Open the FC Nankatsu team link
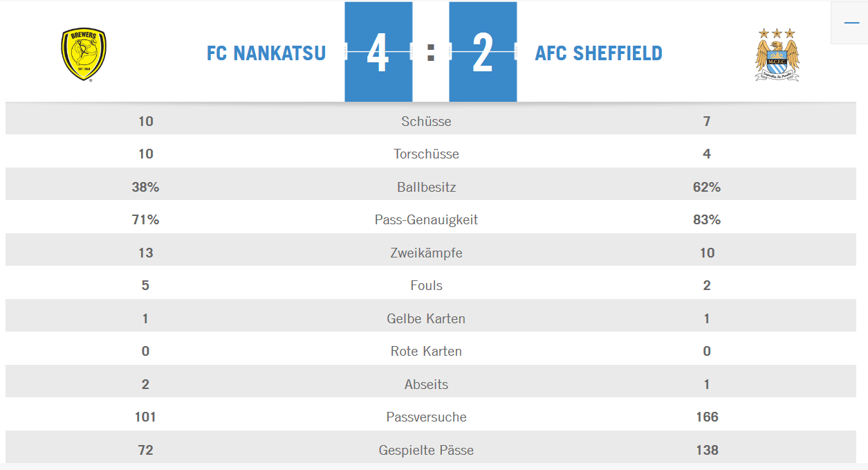868x470 pixels. (266, 53)
